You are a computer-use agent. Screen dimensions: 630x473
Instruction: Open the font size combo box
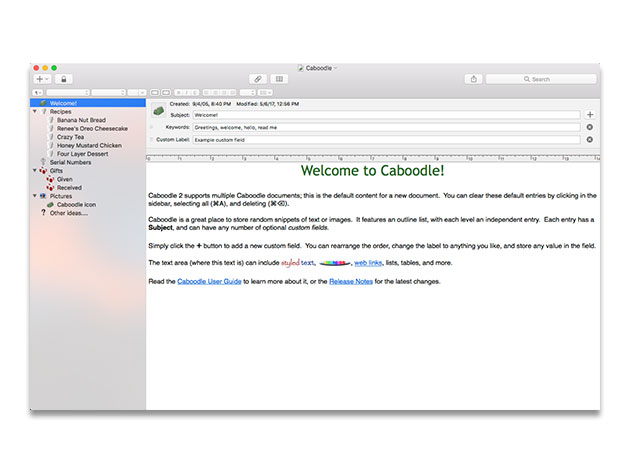point(137,92)
